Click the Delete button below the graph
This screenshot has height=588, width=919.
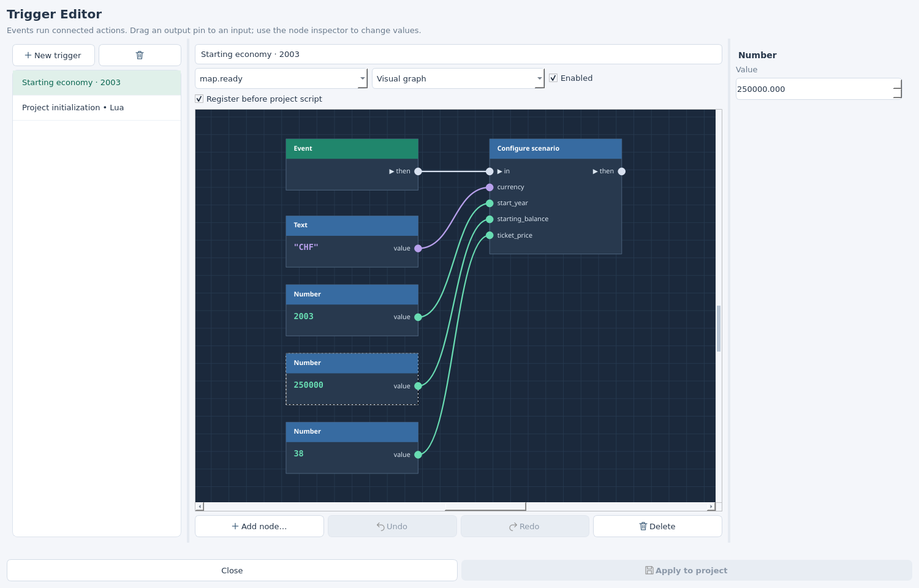click(x=657, y=526)
